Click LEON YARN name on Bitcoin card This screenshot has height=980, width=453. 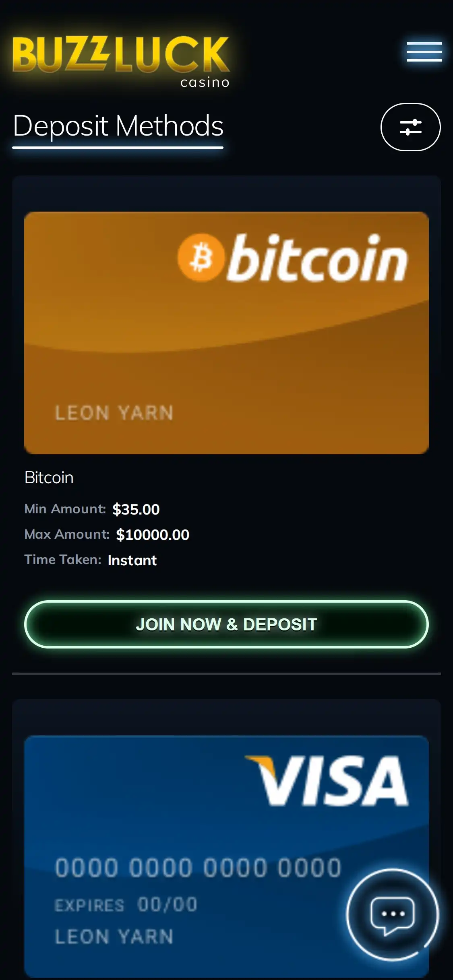[x=114, y=413]
